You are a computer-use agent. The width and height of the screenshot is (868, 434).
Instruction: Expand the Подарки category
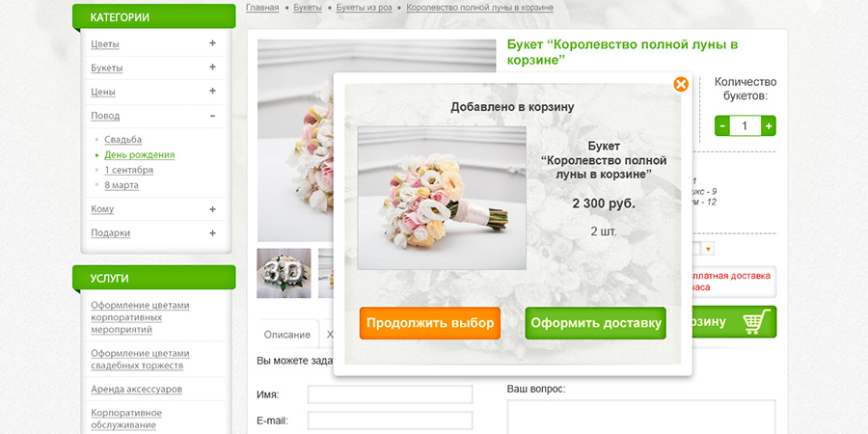(212, 233)
